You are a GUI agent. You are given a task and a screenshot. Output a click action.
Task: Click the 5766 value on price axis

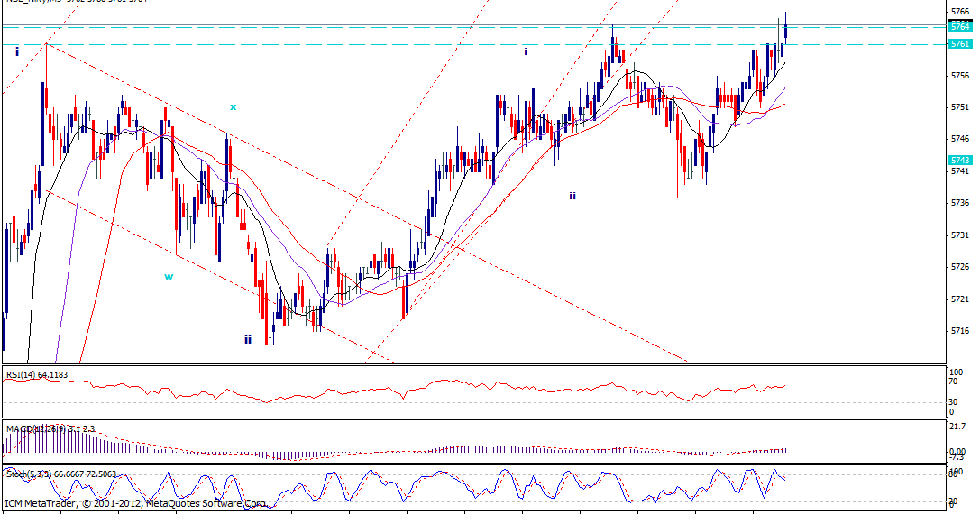pos(959,11)
